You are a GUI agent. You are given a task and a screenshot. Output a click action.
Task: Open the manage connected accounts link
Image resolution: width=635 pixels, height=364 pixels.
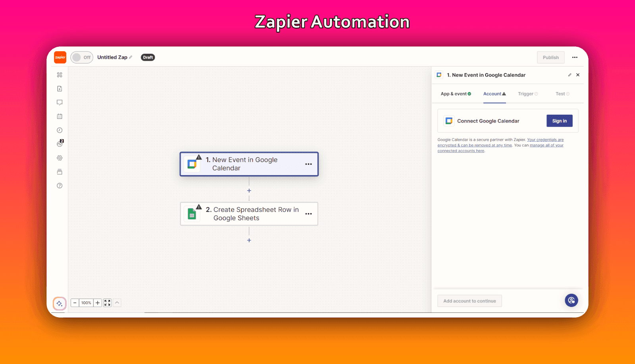(546, 146)
